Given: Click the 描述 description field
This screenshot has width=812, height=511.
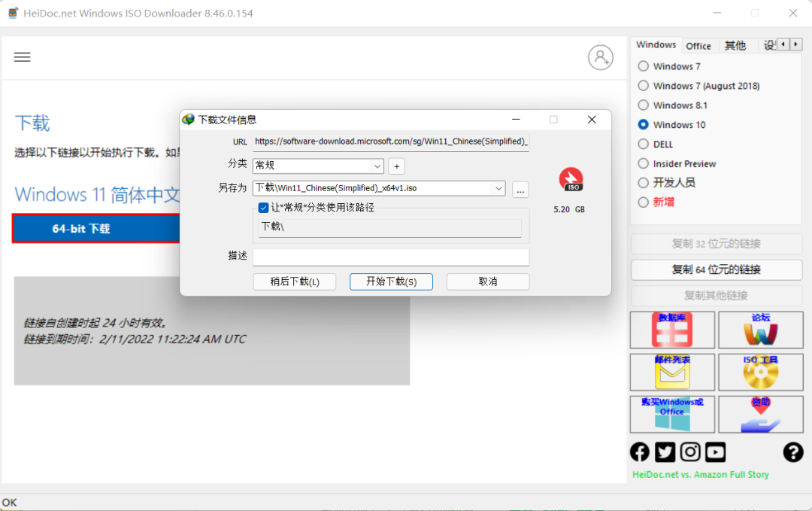Looking at the screenshot, I should pos(391,257).
